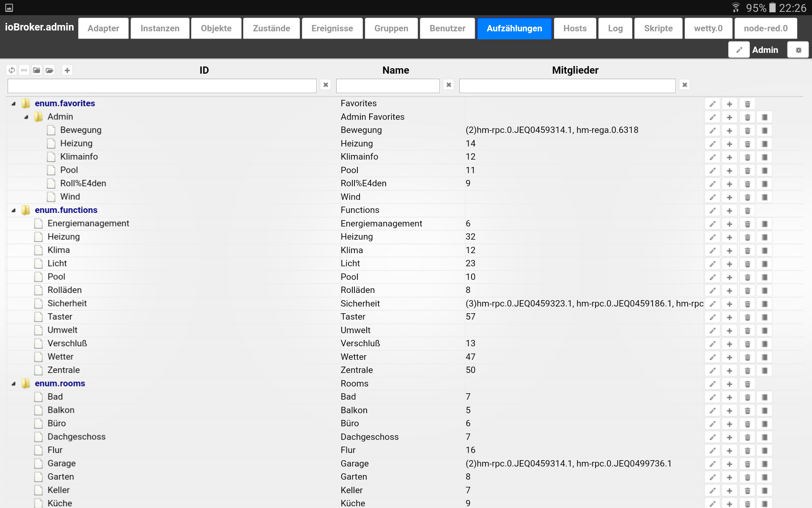The height and width of the screenshot is (508, 812).
Task: Delete the Keller room
Action: click(747, 491)
